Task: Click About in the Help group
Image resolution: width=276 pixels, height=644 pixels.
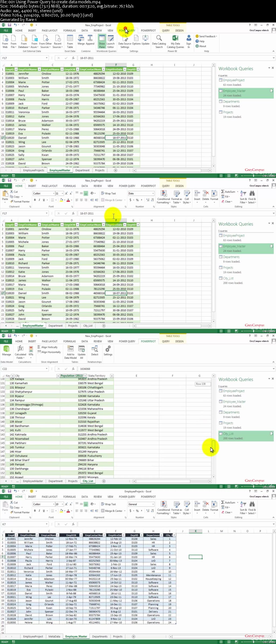Action: [201, 46]
